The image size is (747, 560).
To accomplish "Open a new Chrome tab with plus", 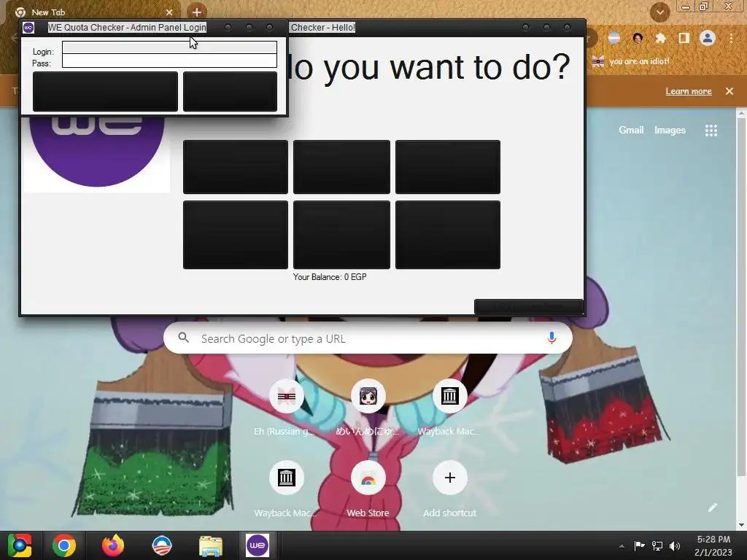I will coord(197,12).
